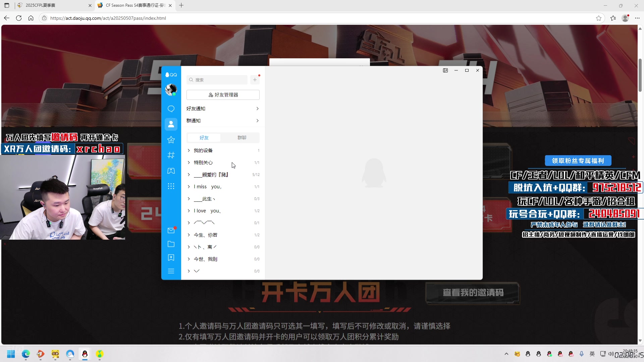Click 领取粉丝专属福利 banner button
The image size is (644, 362).
(578, 161)
